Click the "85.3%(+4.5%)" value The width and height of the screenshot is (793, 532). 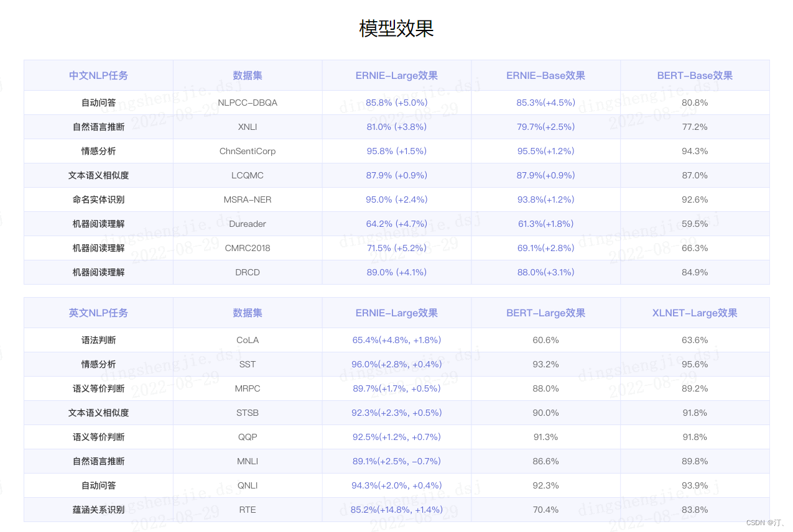(x=545, y=103)
